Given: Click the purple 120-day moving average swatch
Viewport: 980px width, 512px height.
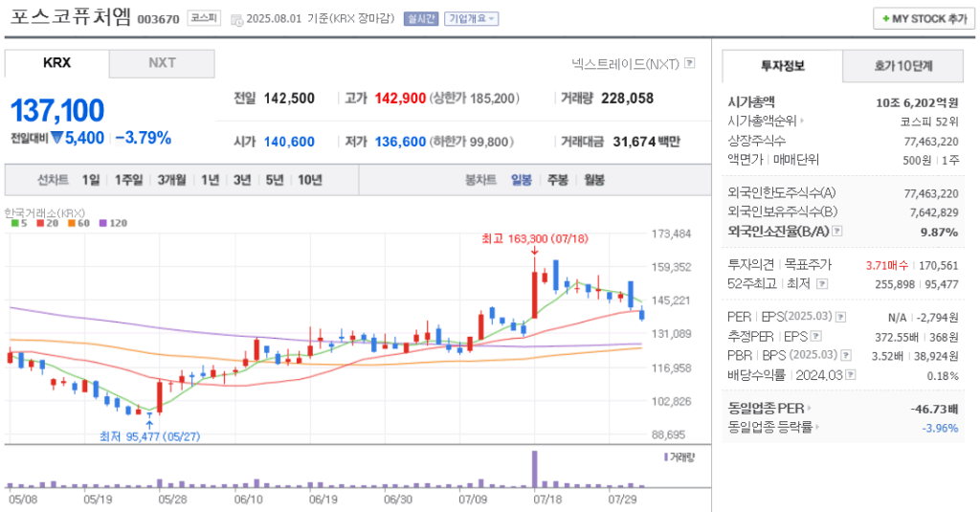Looking at the screenshot, I should point(103,223).
